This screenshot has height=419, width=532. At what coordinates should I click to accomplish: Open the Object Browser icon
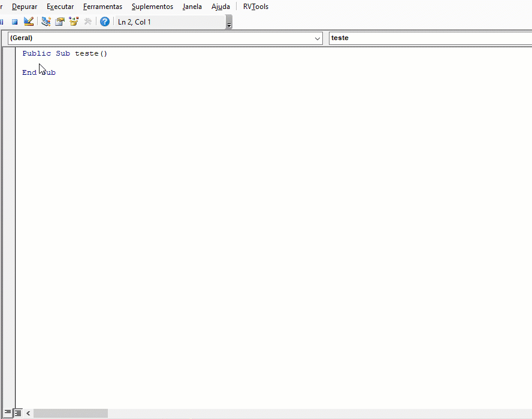(74, 21)
